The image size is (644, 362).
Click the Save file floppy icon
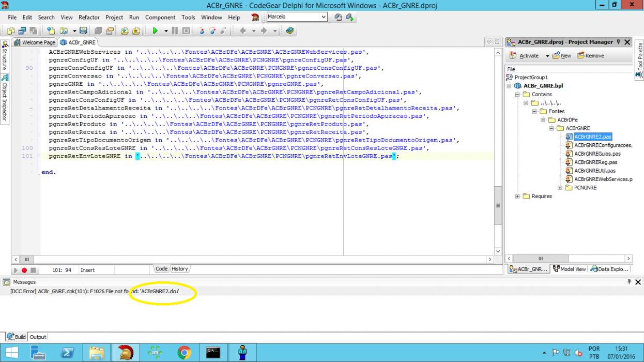[83, 31]
